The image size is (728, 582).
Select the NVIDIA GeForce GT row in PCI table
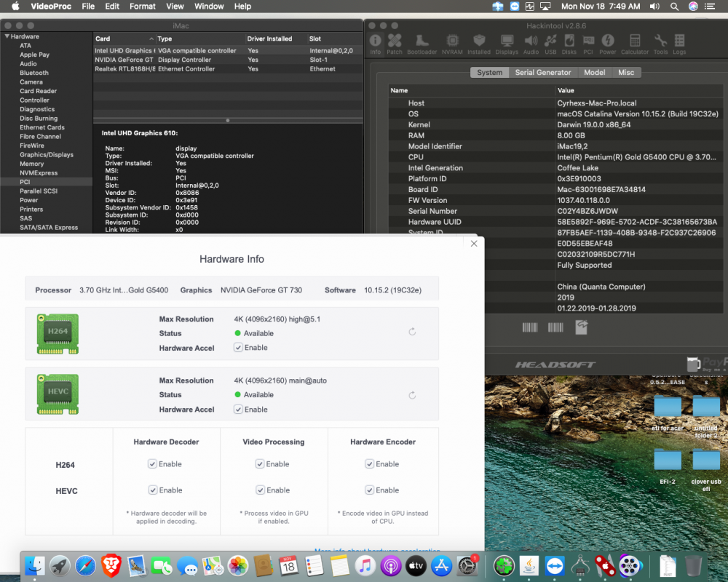coord(227,60)
